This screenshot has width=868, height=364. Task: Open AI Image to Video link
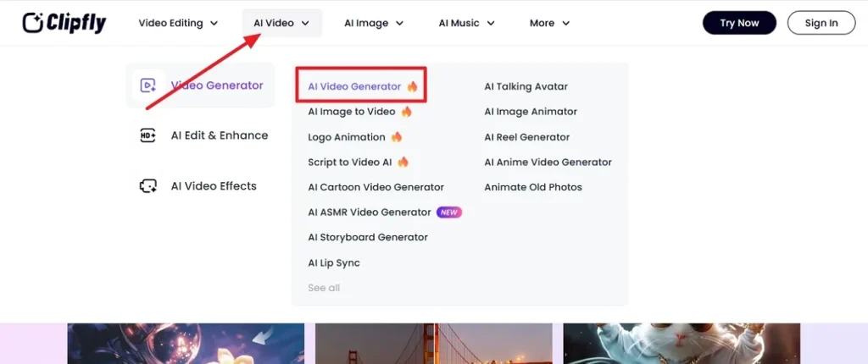(x=352, y=112)
